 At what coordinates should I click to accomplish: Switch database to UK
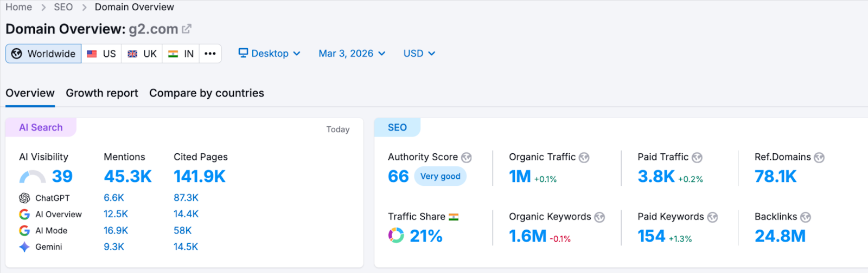[x=142, y=54]
